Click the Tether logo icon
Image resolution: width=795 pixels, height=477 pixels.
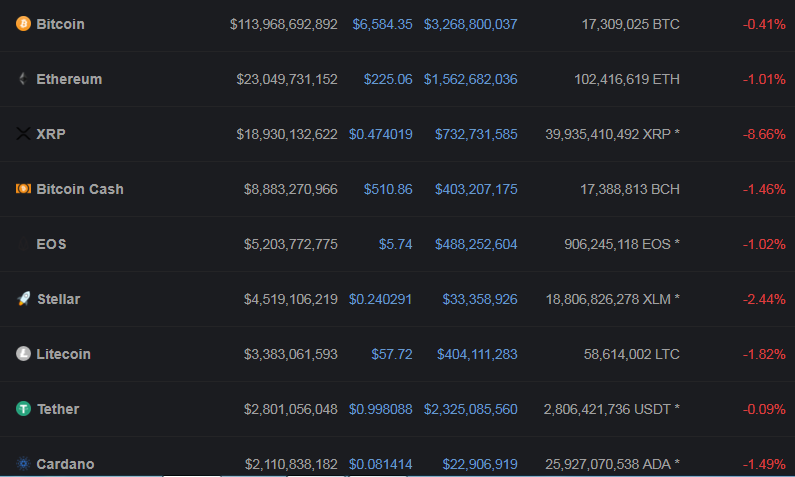click(x=23, y=409)
